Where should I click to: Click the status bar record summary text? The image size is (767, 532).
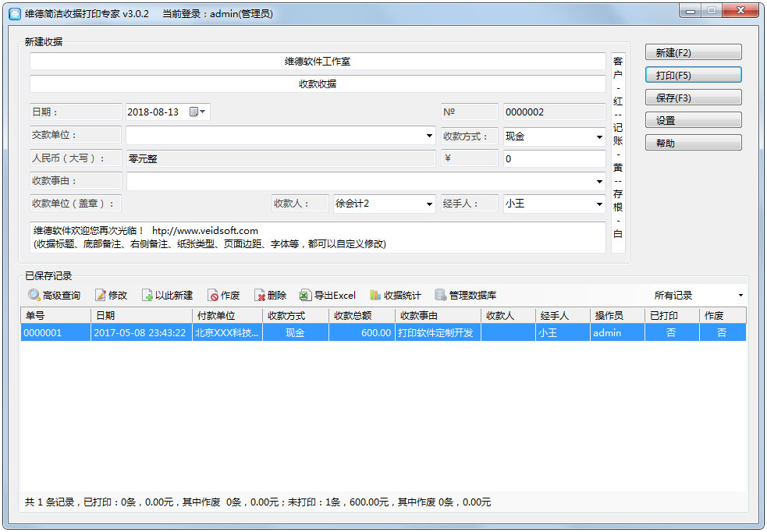pyautogui.click(x=257, y=502)
